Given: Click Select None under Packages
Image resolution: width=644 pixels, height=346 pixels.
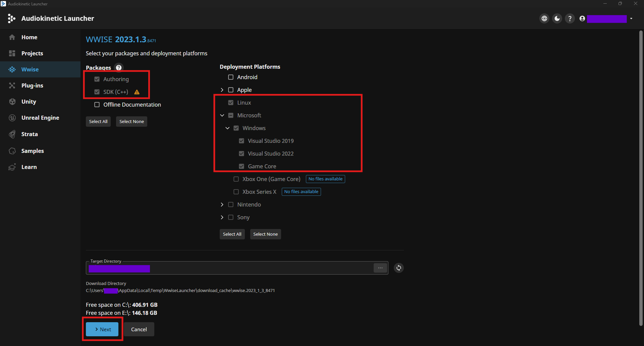Looking at the screenshot, I should (131, 121).
